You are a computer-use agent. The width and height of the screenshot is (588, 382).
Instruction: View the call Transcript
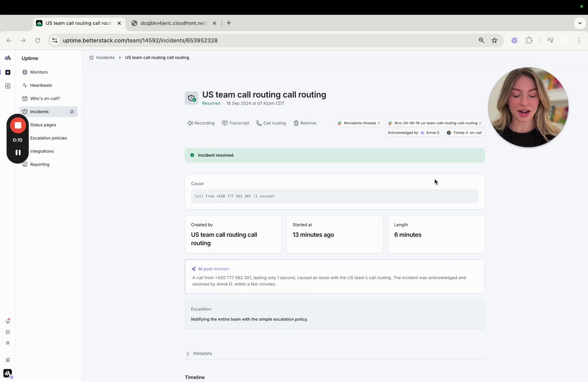pyautogui.click(x=236, y=123)
